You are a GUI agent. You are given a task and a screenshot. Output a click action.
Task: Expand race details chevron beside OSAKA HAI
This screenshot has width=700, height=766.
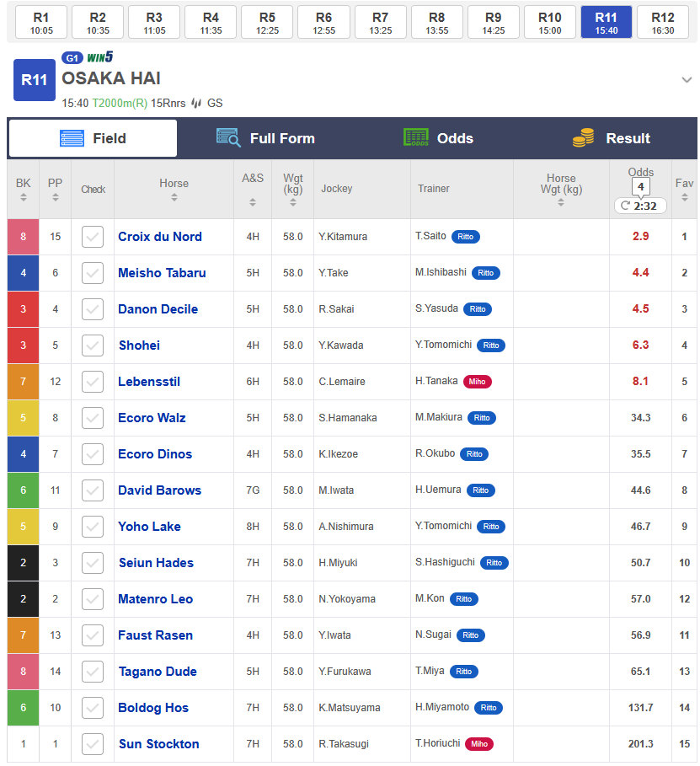point(687,79)
